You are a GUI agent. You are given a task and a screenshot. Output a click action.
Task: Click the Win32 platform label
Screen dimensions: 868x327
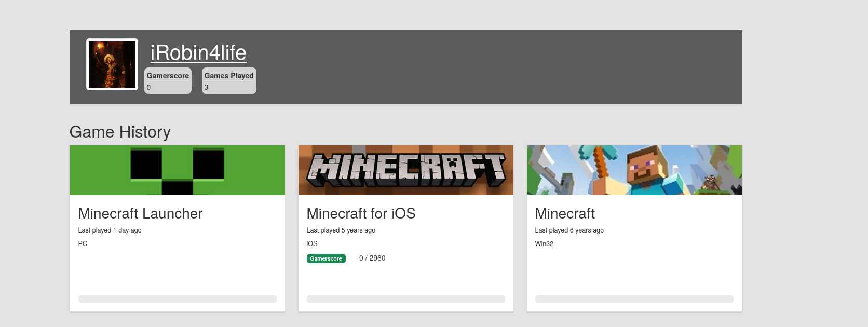544,243
